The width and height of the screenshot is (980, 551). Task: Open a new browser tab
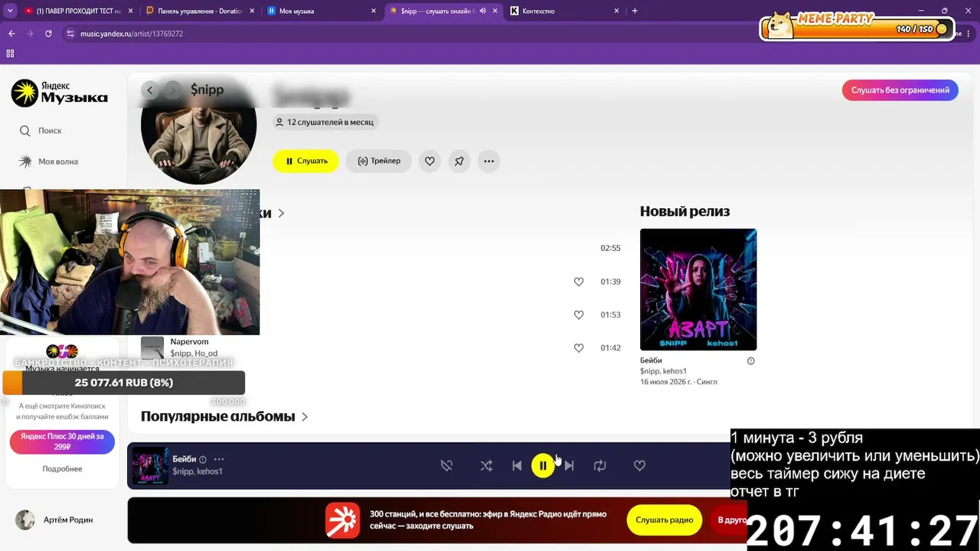pos(635,11)
